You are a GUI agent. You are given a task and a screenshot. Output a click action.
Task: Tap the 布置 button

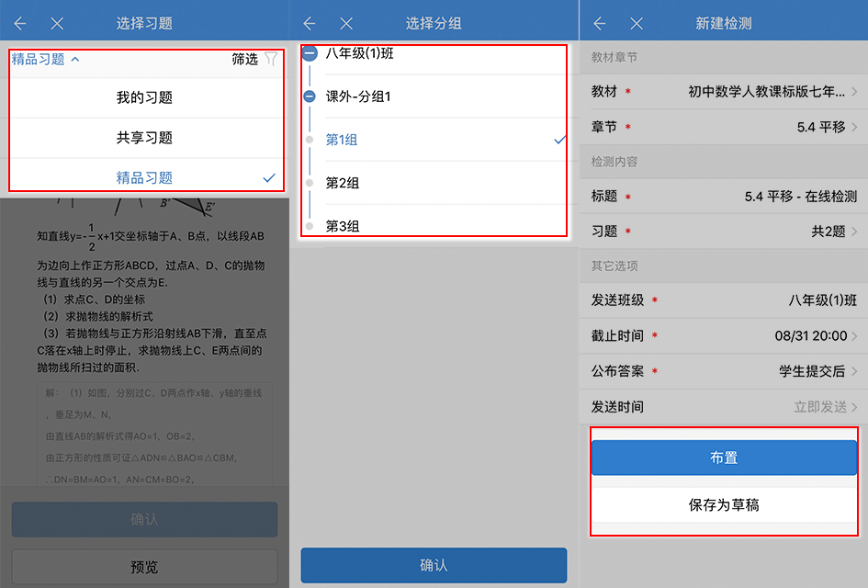[x=723, y=457]
